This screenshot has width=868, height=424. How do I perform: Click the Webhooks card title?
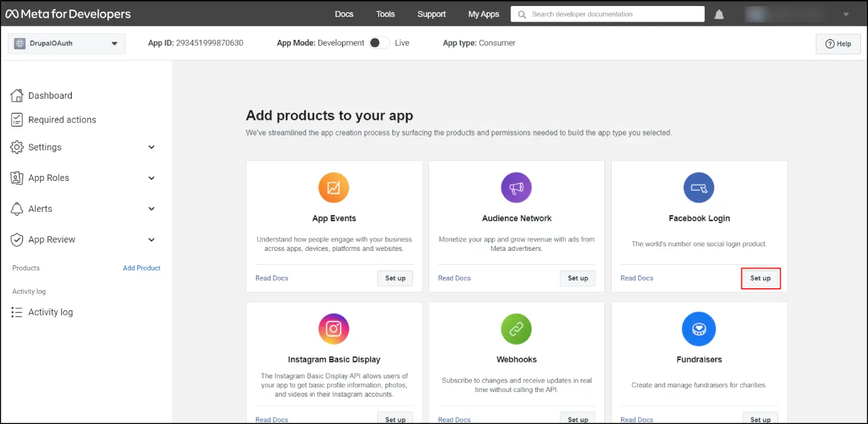pos(517,359)
